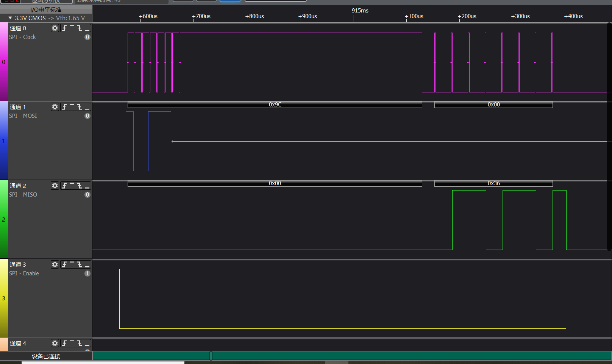The image size is (612, 364).
Task: Open settings gear for 通道 2
Action: point(55,186)
